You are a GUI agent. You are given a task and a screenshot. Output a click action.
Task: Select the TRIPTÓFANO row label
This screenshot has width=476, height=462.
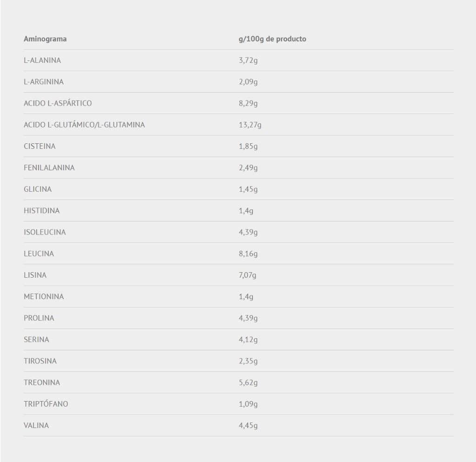[46, 404]
